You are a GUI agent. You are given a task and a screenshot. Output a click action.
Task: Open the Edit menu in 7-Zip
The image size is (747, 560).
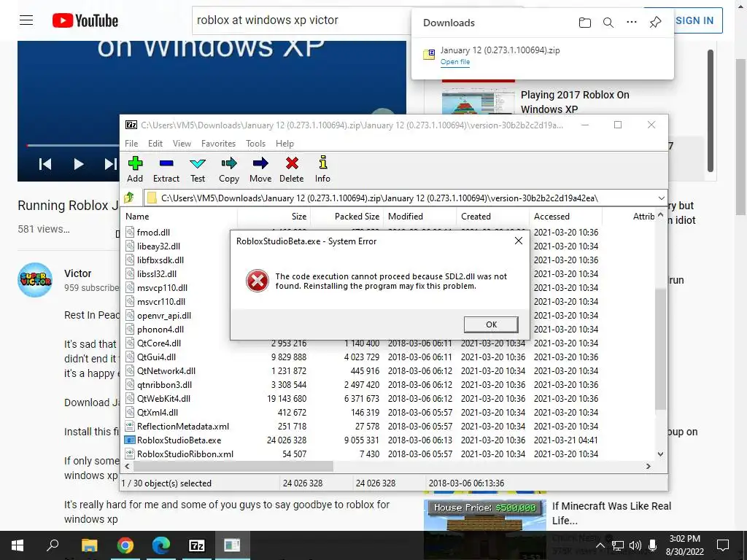pos(155,144)
